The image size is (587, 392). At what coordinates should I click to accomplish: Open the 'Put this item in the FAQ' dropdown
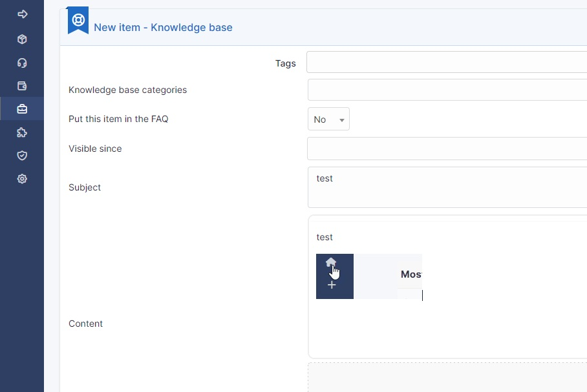(328, 119)
